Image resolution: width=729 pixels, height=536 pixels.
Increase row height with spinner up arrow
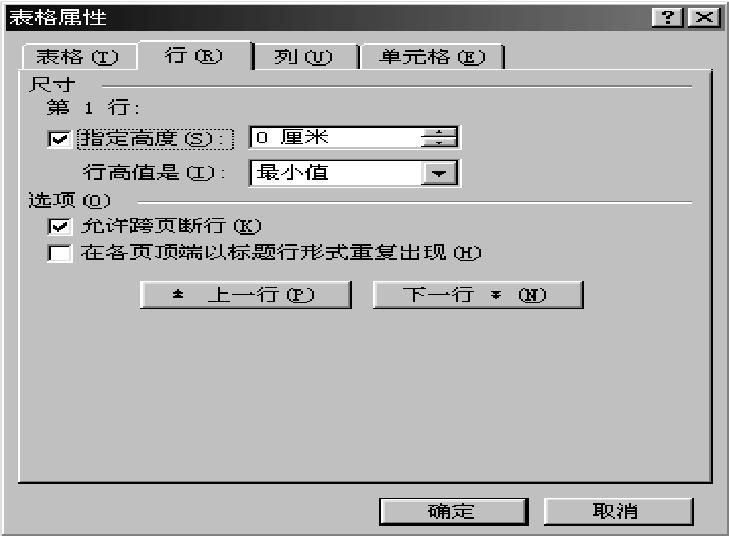439,132
